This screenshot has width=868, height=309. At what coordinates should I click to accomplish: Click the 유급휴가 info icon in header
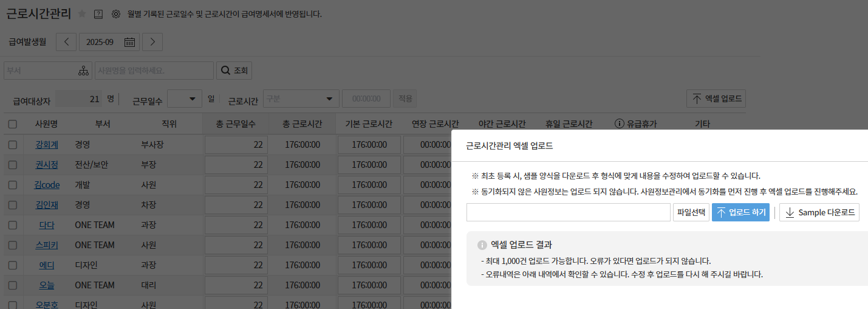620,124
